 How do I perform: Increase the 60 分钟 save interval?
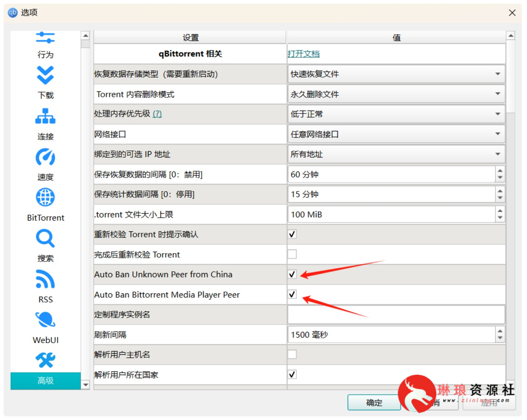click(500, 170)
